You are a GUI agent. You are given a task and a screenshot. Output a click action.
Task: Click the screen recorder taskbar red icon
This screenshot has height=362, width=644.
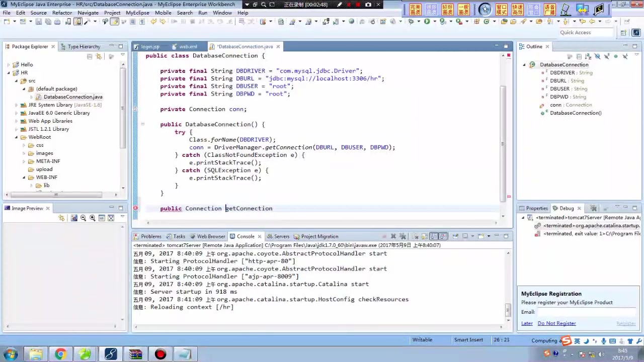coord(160,354)
